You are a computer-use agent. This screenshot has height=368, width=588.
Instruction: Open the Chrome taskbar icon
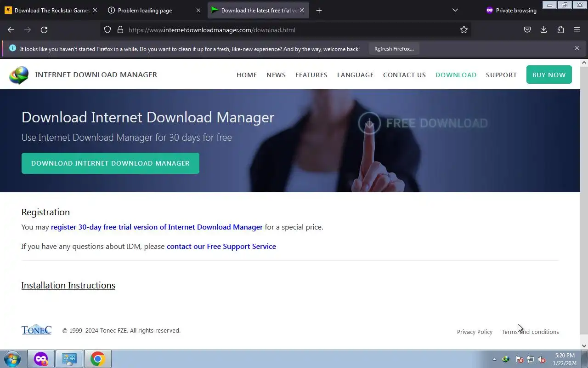(97, 359)
